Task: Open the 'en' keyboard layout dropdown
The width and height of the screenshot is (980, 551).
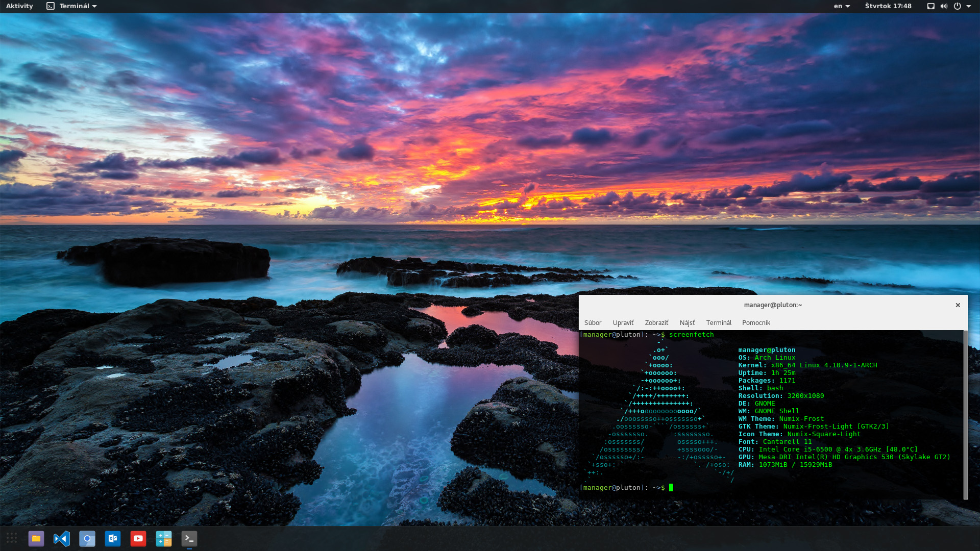Action: pyautogui.click(x=842, y=6)
